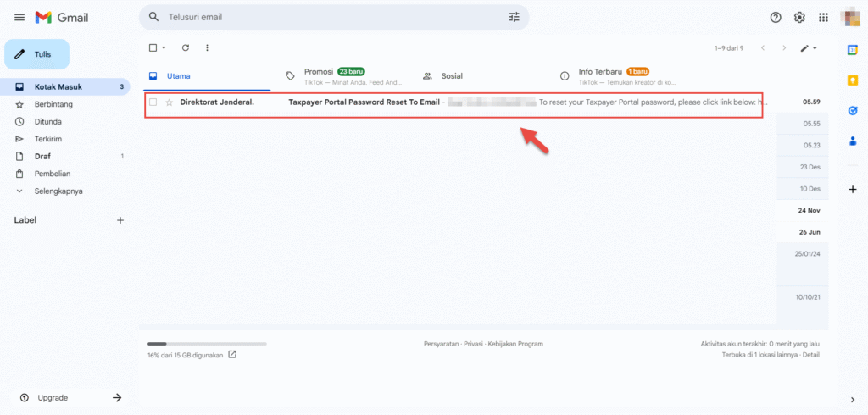Image resolution: width=868 pixels, height=415 pixels.
Task: Open Google Keep in side panel
Action: click(853, 80)
